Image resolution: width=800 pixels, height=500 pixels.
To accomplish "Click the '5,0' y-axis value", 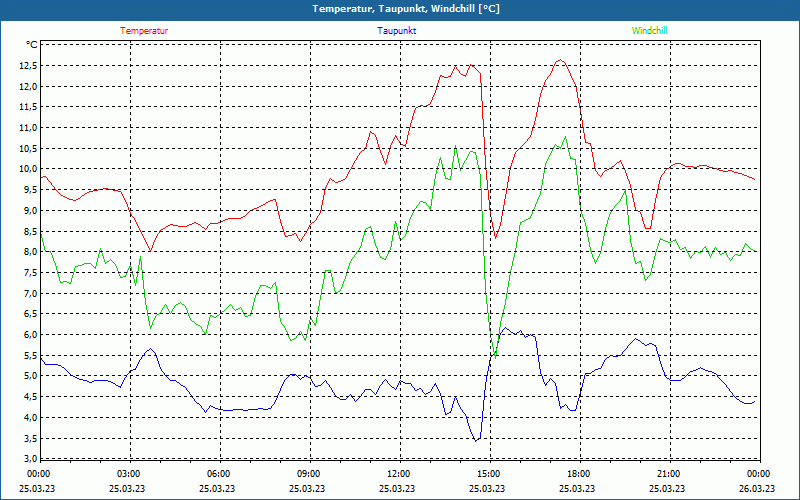I will (30, 376).
